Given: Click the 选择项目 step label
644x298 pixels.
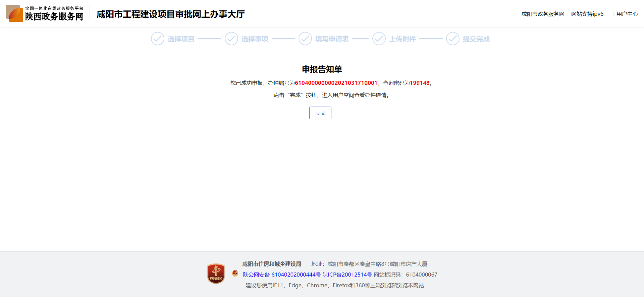Looking at the screenshot, I should pos(181,39).
